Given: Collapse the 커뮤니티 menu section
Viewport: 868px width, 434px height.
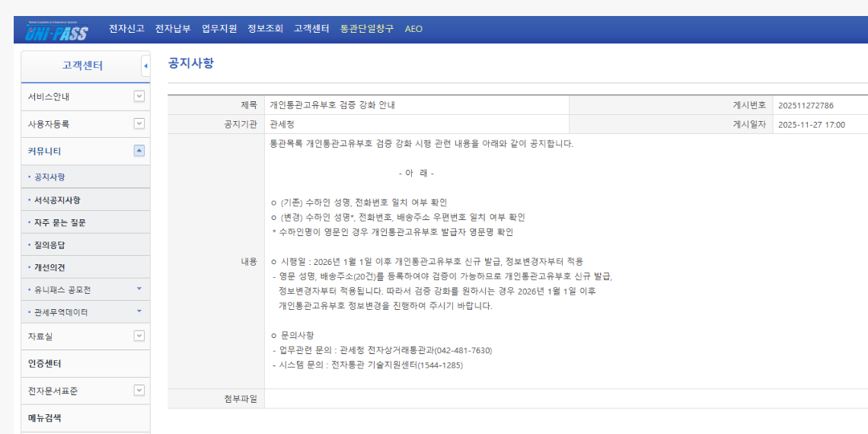Looking at the screenshot, I should [x=139, y=151].
